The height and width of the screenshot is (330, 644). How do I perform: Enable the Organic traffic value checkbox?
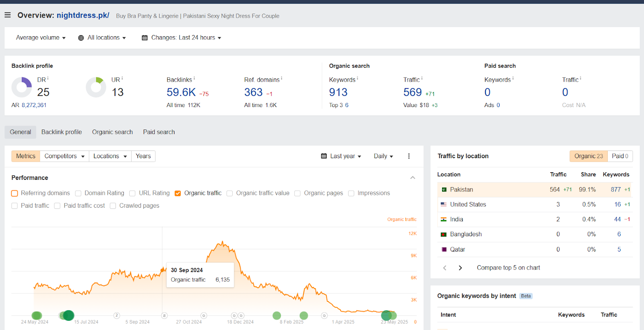[230, 193]
